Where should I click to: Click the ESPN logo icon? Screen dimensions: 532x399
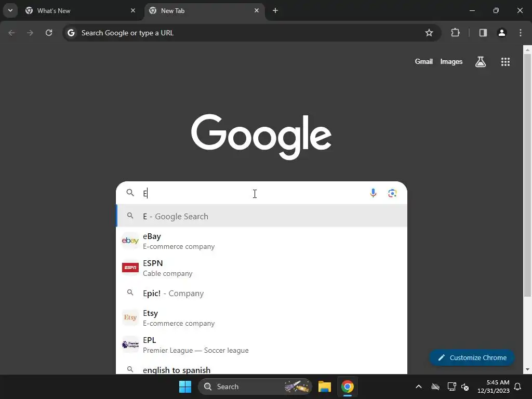(130, 268)
